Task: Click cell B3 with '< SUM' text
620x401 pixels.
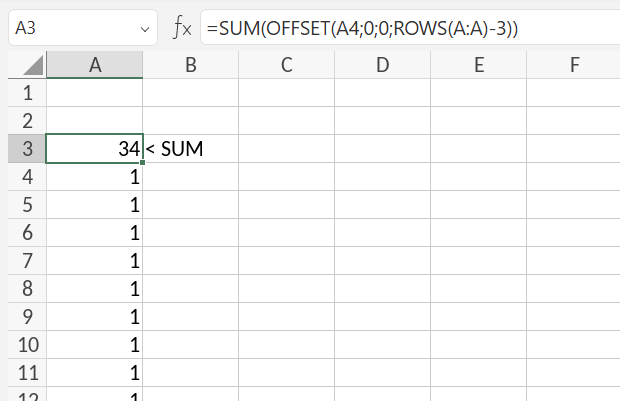Action: pyautogui.click(x=190, y=149)
